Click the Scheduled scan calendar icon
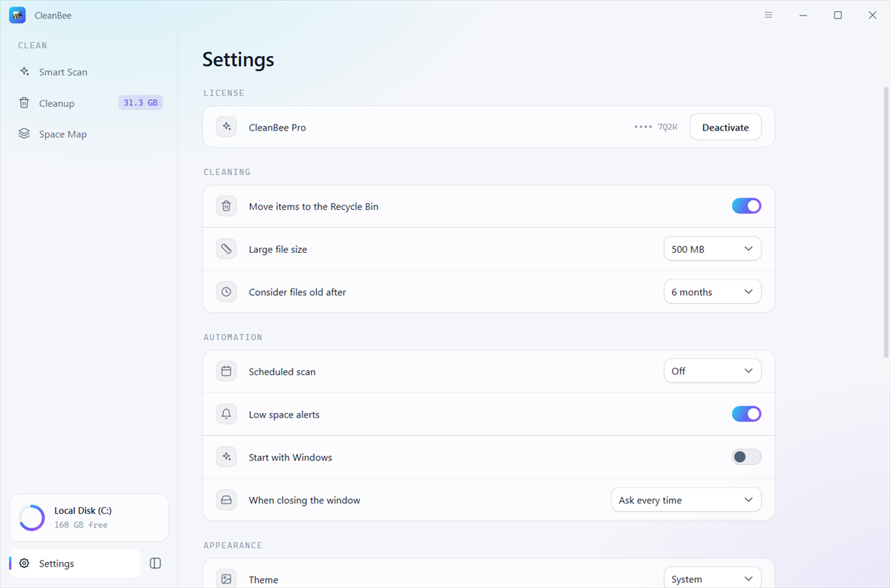 pos(226,371)
